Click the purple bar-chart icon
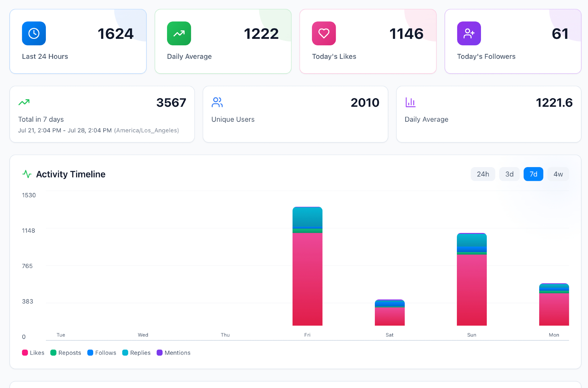 (x=410, y=102)
